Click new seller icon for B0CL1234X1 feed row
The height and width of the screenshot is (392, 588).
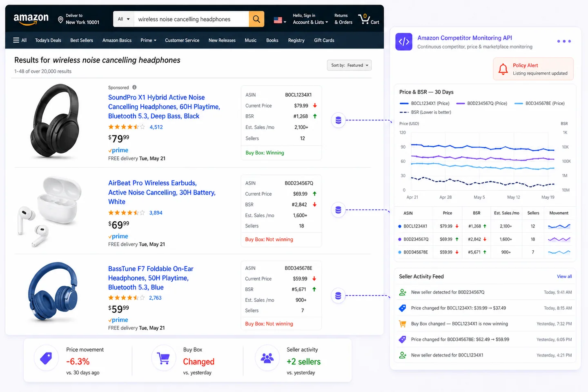(x=403, y=355)
